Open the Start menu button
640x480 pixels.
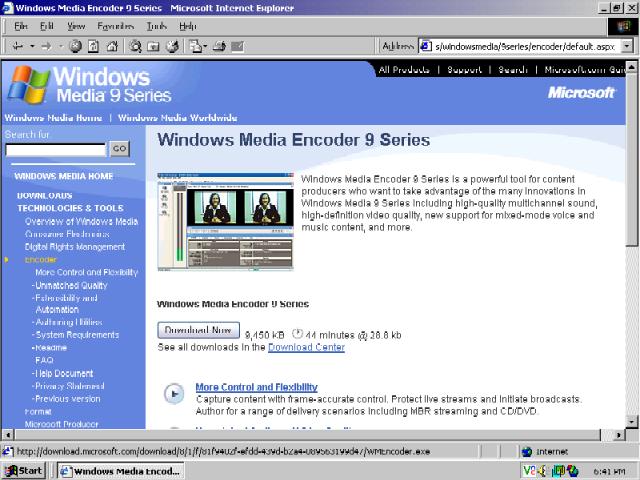coord(24,471)
